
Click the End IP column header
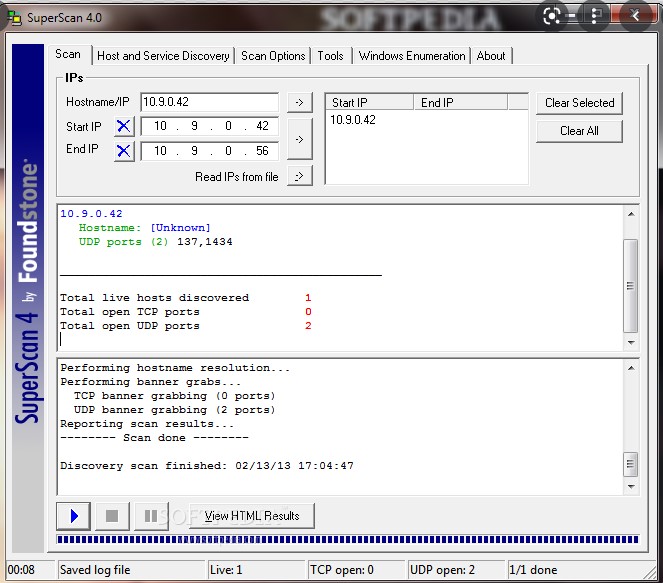pos(460,102)
